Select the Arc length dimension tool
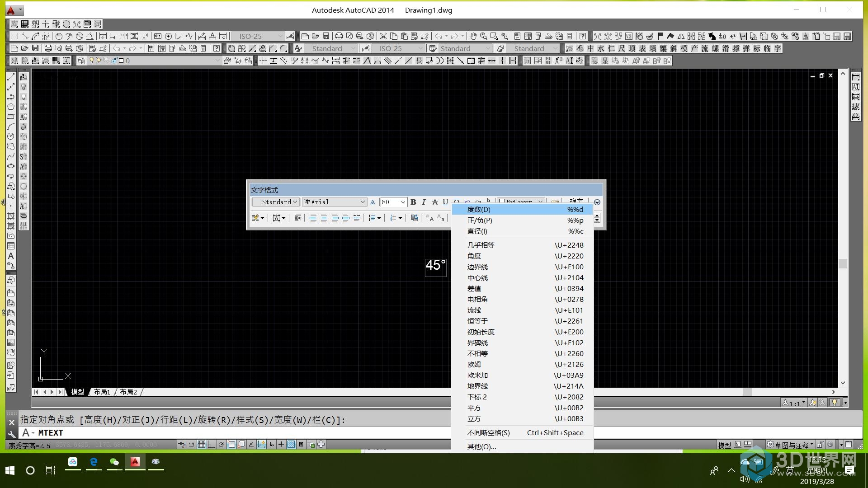This screenshot has height=488, width=868. point(35,36)
